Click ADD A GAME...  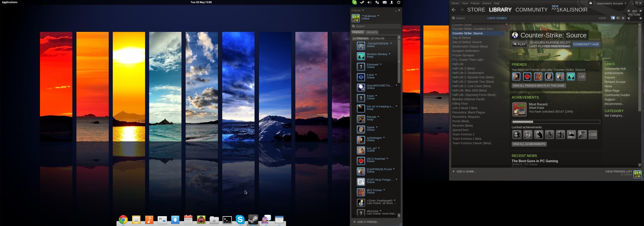click(x=464, y=172)
